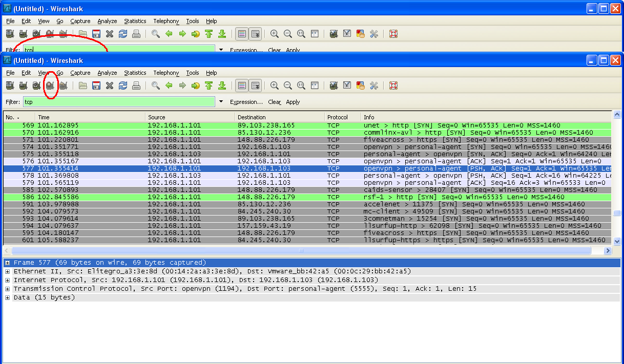Open the File menu in front window
624x364 pixels.
pyautogui.click(x=10, y=73)
